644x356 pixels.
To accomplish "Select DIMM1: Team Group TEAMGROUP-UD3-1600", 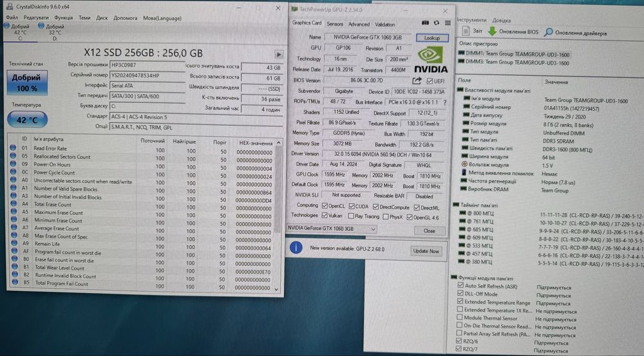I will (x=514, y=54).
